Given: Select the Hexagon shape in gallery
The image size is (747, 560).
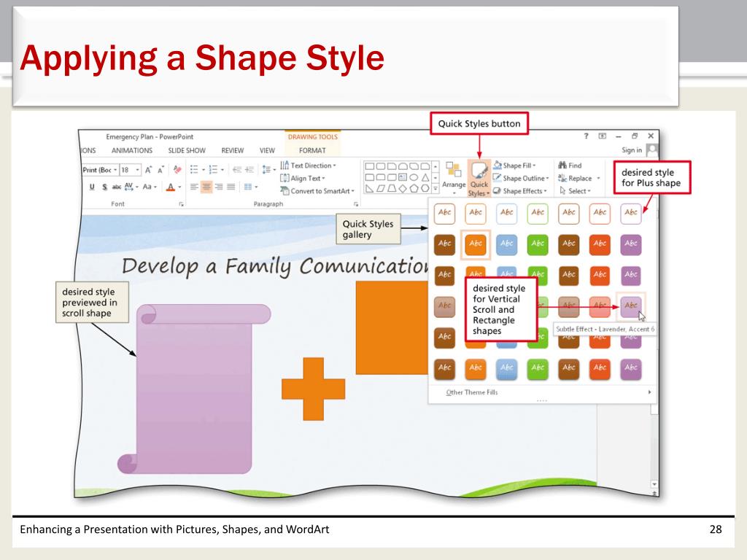Looking at the screenshot, I should (425, 189).
